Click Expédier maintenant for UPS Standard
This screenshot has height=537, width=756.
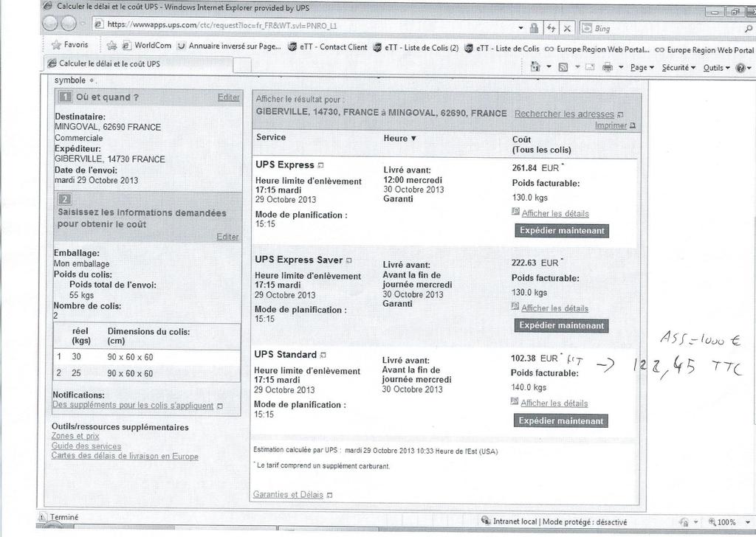[x=561, y=420]
